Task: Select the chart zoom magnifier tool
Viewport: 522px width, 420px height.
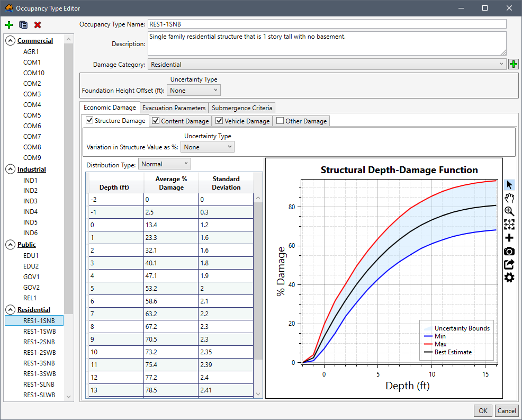Action: [x=509, y=211]
